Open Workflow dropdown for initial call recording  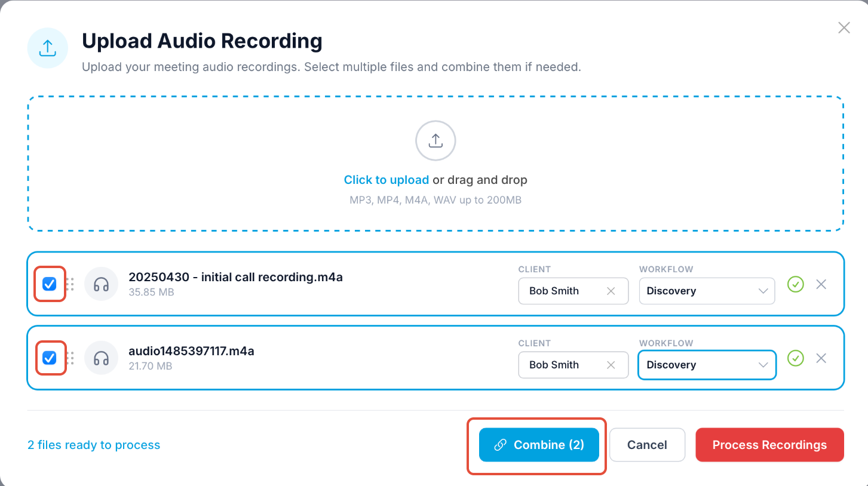pos(707,291)
